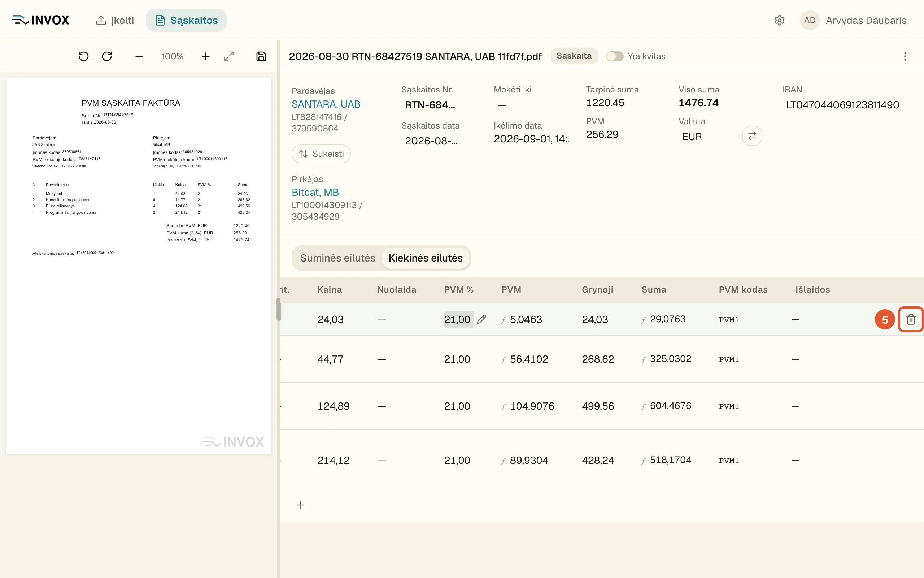Image resolution: width=924 pixels, height=578 pixels.
Task: Open the three-dot more options menu
Action: click(905, 57)
